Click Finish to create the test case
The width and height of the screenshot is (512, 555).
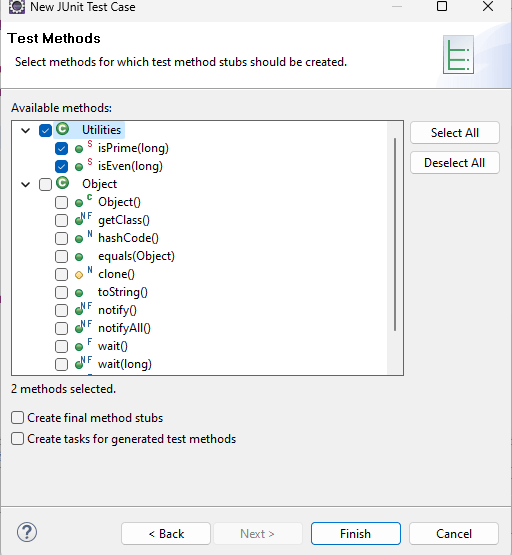(x=356, y=533)
